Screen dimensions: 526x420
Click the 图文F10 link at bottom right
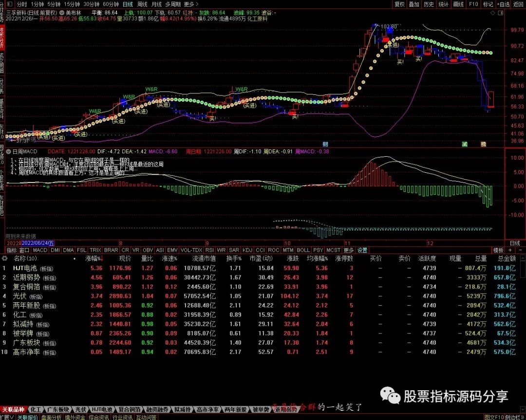tap(494, 417)
